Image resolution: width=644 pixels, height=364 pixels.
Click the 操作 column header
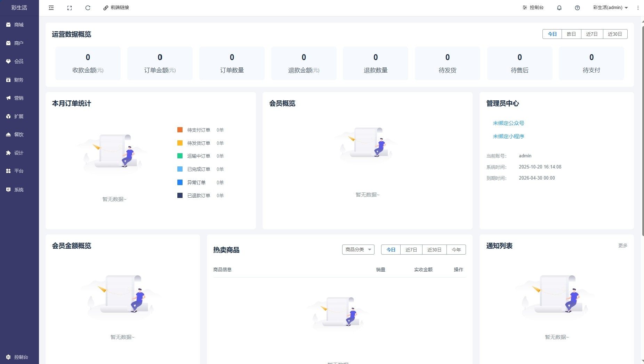tap(458, 270)
